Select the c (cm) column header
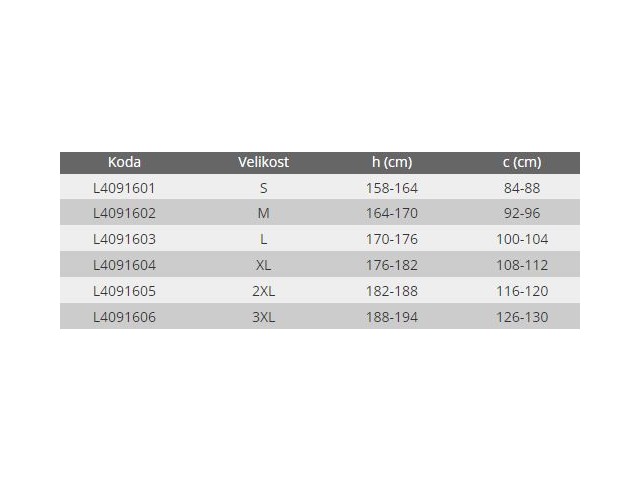Viewport: 640px width, 480px height. pos(522,162)
